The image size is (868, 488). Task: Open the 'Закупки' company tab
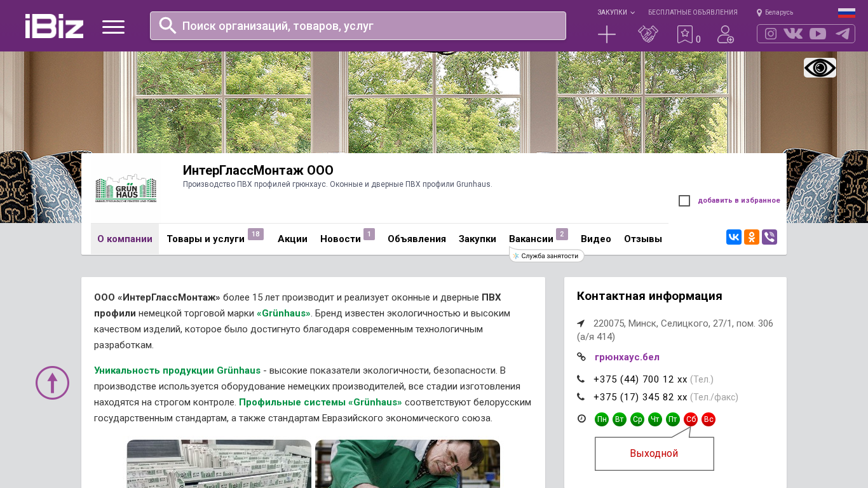[477, 239]
